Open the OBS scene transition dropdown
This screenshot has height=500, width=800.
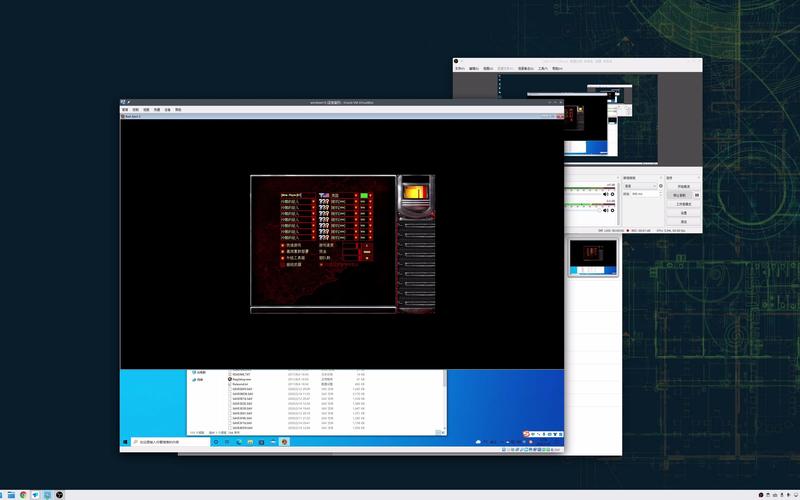(640, 186)
